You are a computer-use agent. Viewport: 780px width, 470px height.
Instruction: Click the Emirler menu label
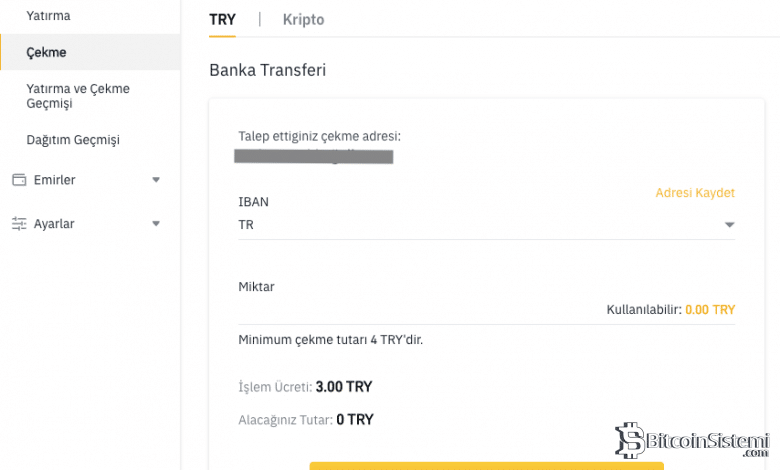[x=54, y=180]
